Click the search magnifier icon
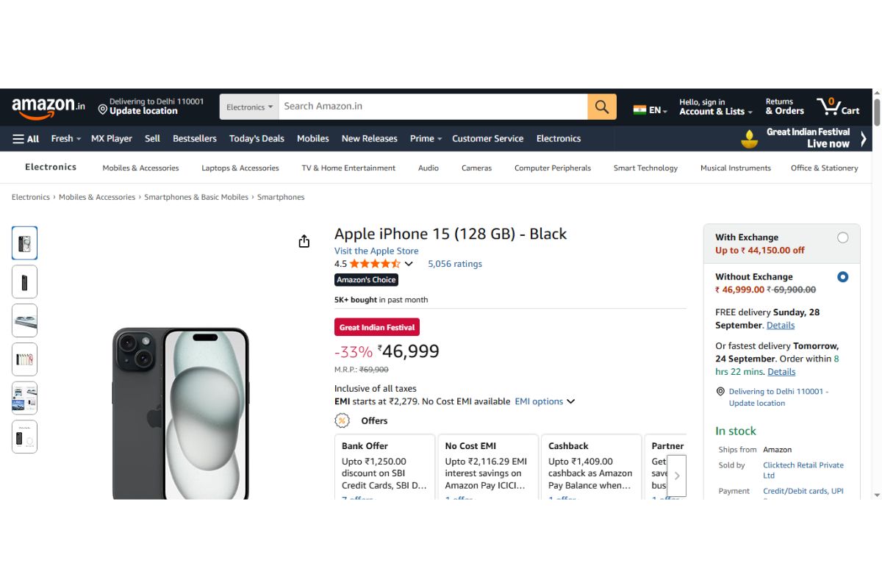882x588 pixels. [x=601, y=107]
